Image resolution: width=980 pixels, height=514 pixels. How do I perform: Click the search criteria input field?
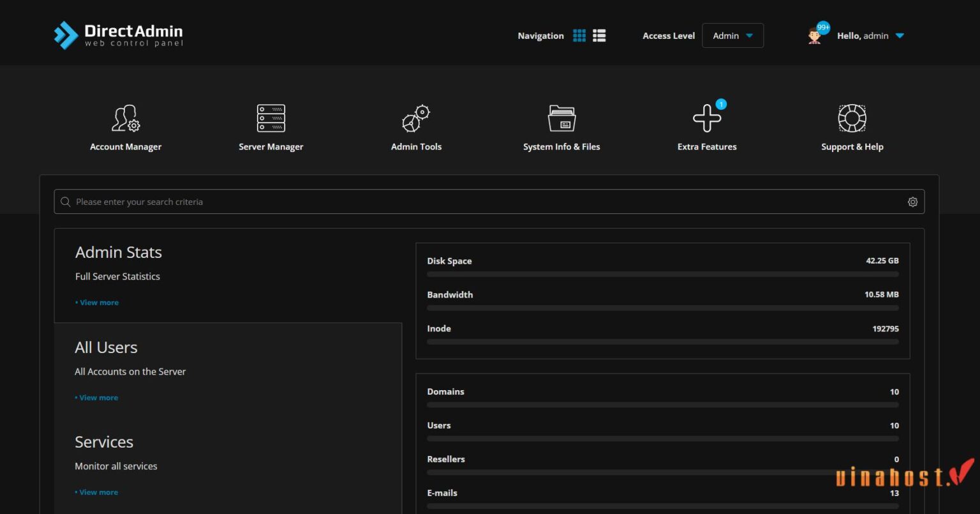pyautogui.click(x=485, y=202)
